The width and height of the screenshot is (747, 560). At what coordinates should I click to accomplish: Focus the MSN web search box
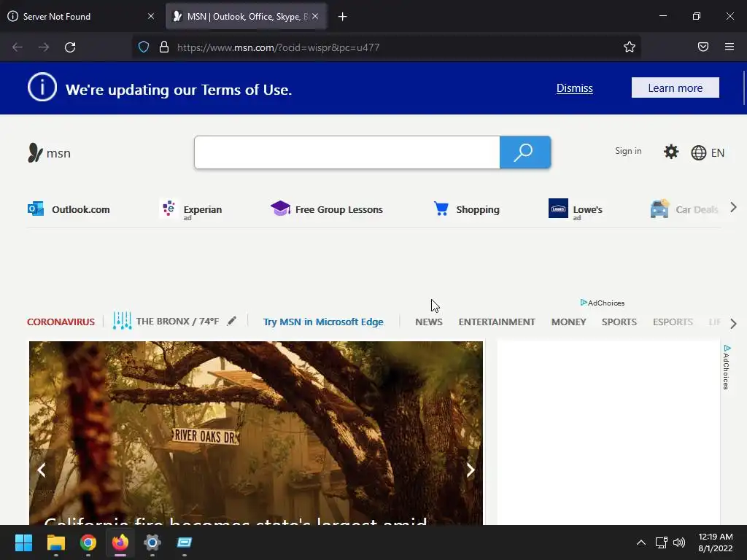point(347,152)
